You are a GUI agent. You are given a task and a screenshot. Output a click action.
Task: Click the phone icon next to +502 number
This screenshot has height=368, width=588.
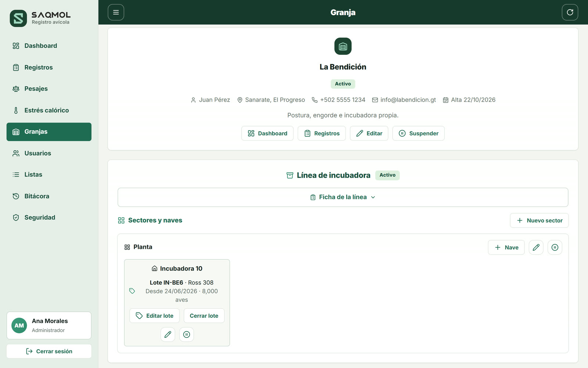click(315, 100)
